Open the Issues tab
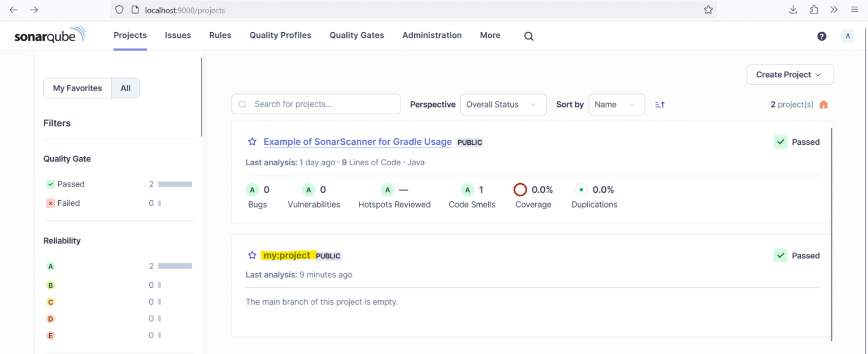868x354 pixels. pos(177,35)
